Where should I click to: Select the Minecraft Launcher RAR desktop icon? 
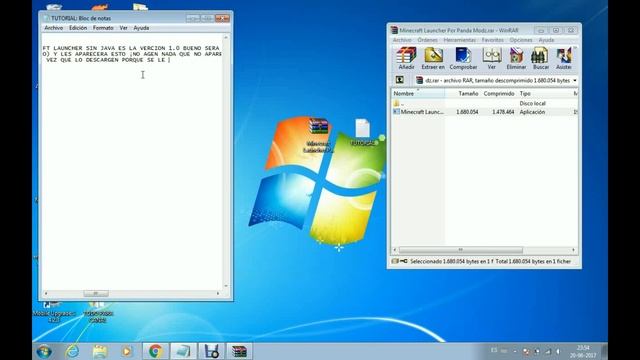pos(318,136)
